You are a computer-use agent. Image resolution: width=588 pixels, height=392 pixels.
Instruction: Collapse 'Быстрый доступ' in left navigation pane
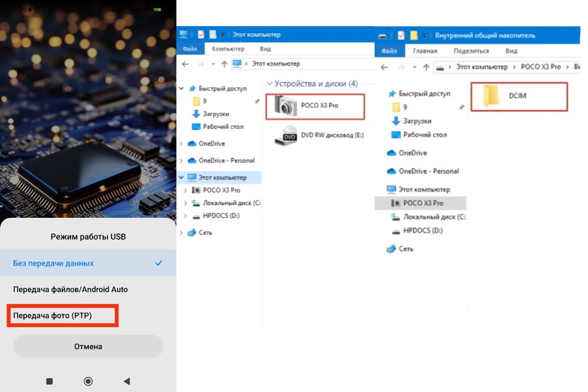[182, 88]
